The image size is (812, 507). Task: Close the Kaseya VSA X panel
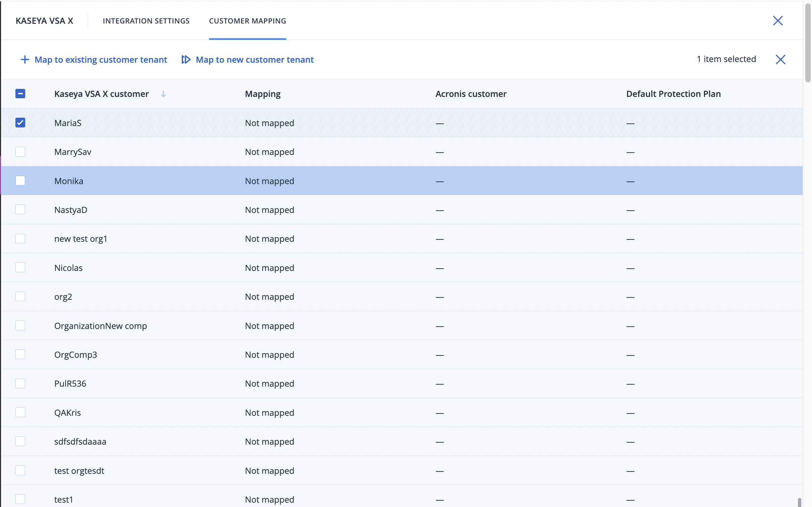point(778,21)
